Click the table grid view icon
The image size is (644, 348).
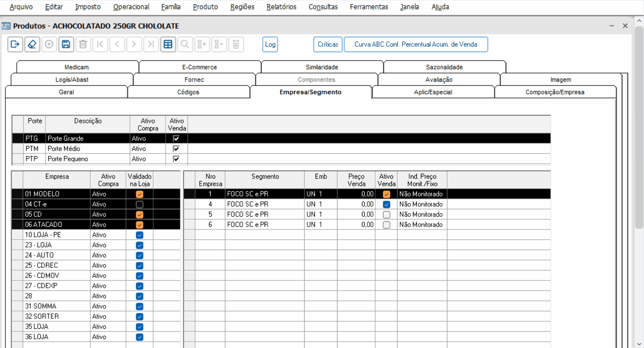[x=168, y=45]
